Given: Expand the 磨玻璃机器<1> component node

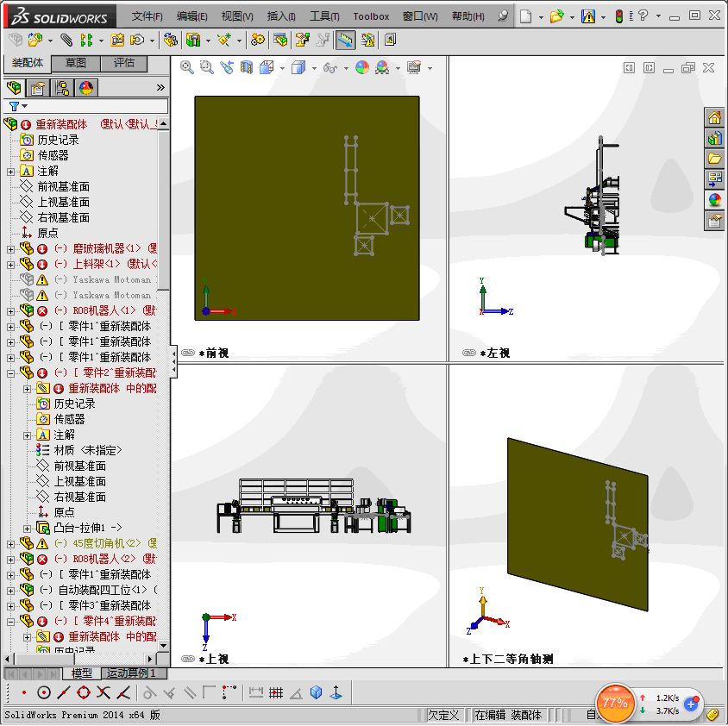Looking at the screenshot, I should click(x=10, y=248).
